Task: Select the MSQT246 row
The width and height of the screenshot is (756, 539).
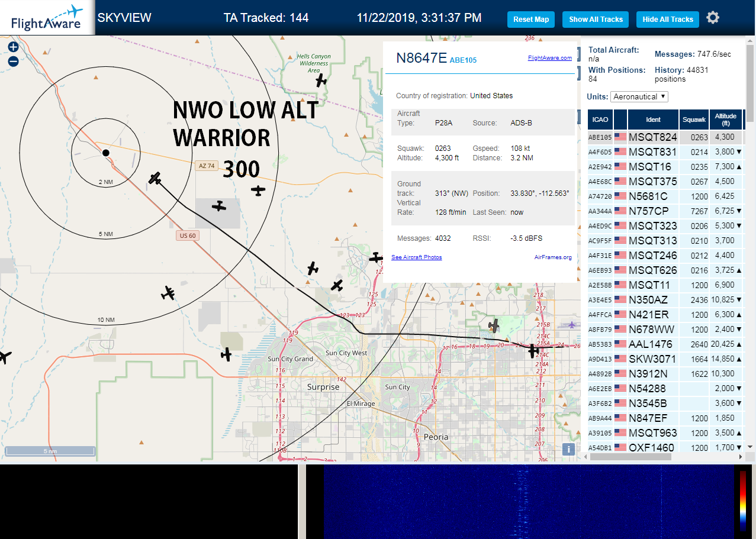Action: (665, 255)
